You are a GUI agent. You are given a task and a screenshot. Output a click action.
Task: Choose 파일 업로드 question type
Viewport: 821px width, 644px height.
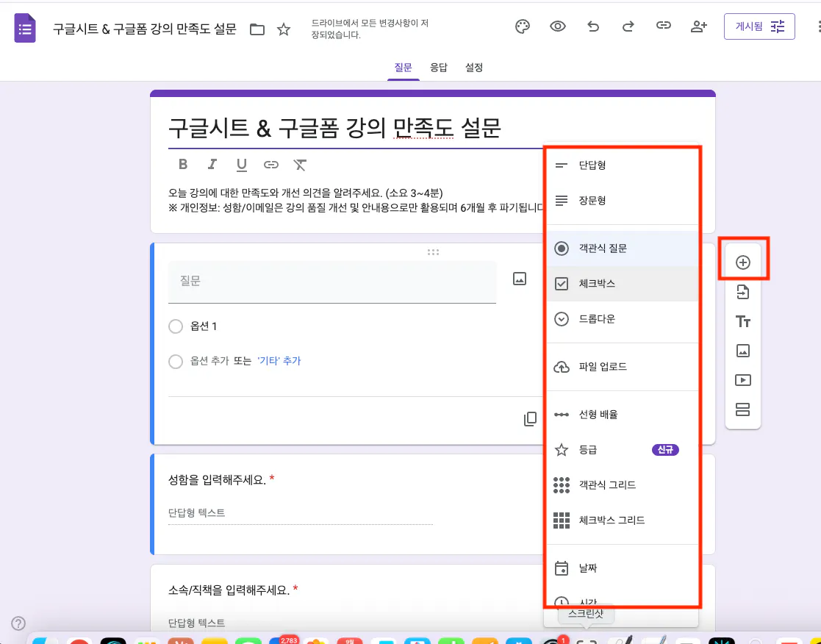tap(623, 367)
